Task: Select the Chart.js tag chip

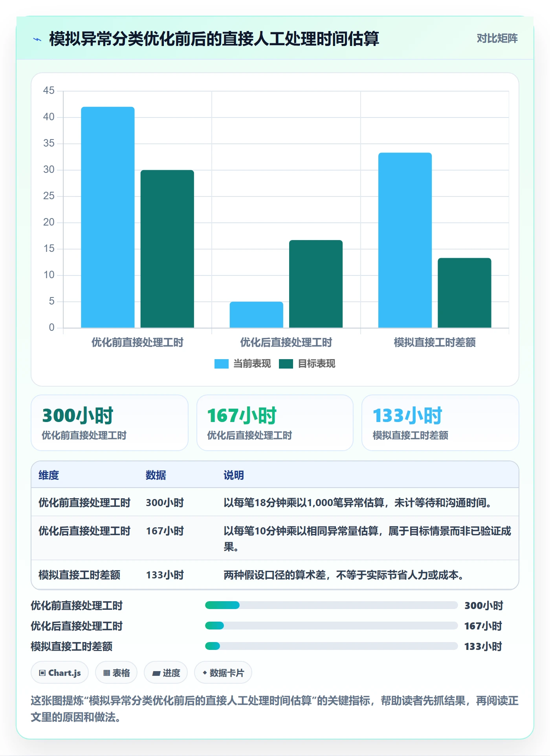Action: click(x=60, y=673)
